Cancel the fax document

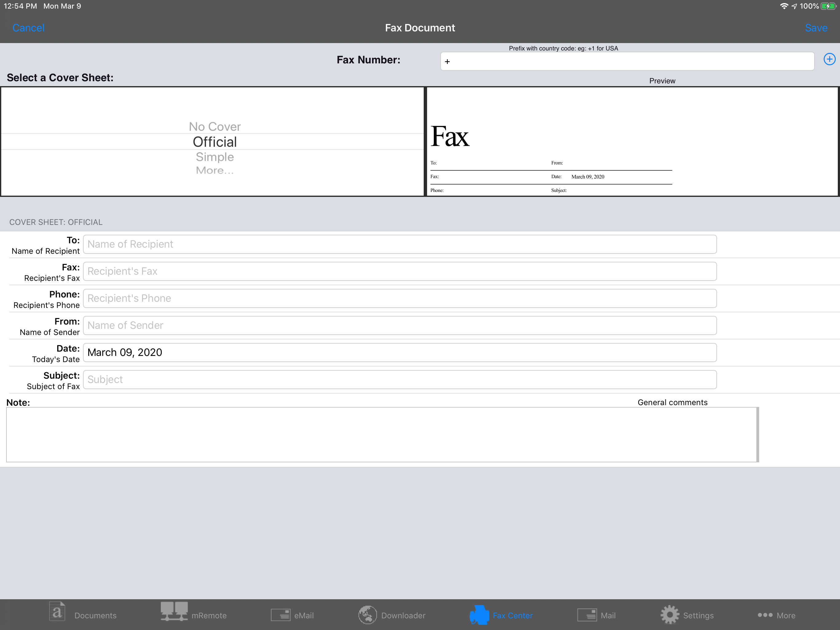(x=29, y=28)
